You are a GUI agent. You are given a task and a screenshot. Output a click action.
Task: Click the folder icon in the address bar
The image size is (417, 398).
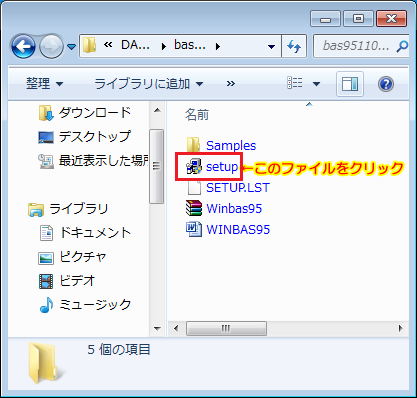pos(89,45)
